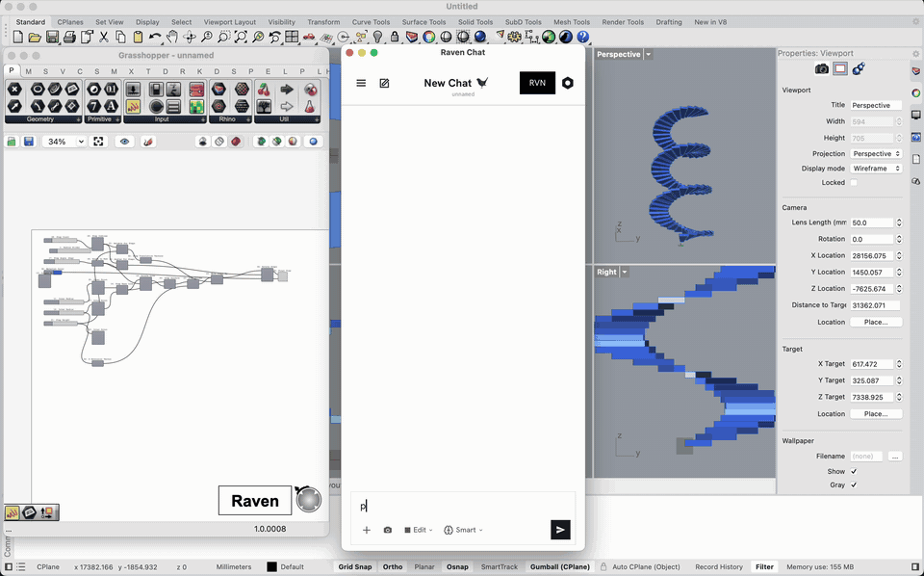Switch to the Solid Tools toolbar tab
Image resolution: width=924 pixels, height=576 pixels.
(475, 22)
